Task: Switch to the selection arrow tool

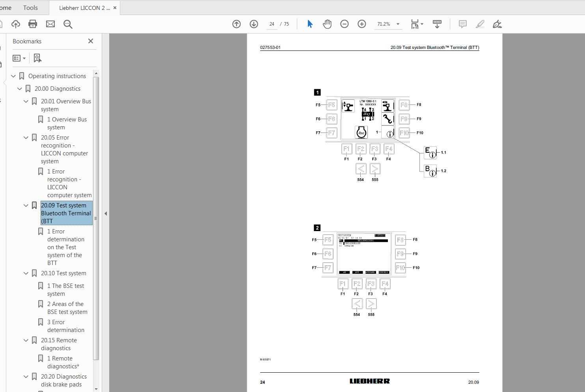Action: [x=310, y=24]
